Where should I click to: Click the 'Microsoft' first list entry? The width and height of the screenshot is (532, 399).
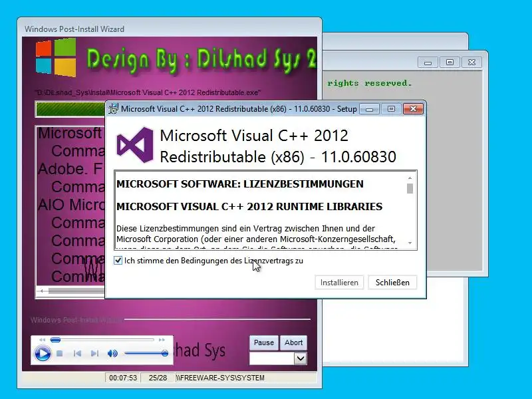[x=70, y=133]
